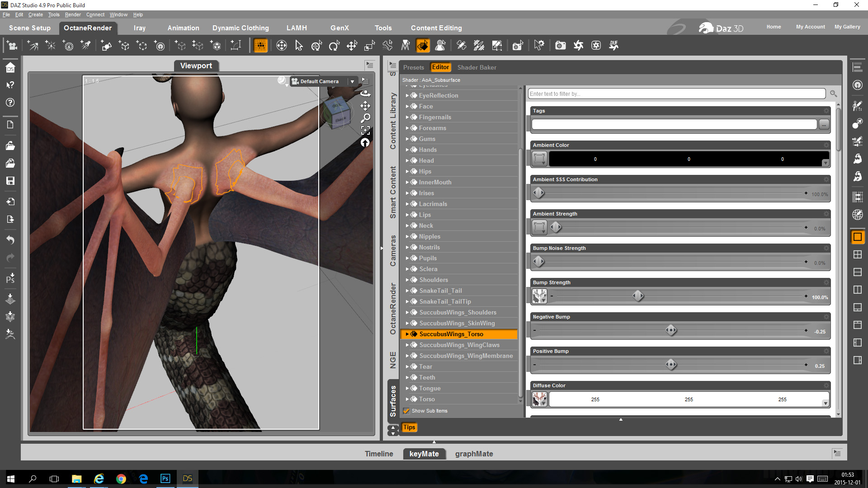
Task: Open File Explorer from the taskbar
Action: point(76,479)
